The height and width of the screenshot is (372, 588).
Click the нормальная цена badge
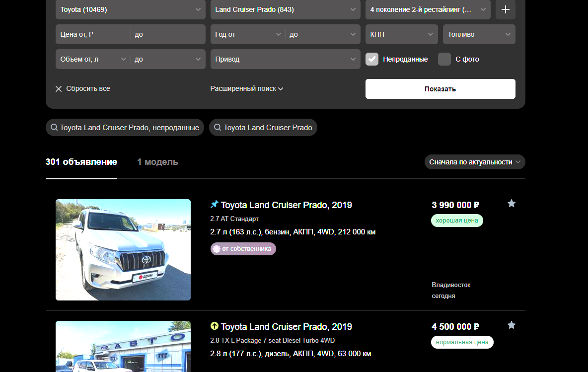[462, 342]
